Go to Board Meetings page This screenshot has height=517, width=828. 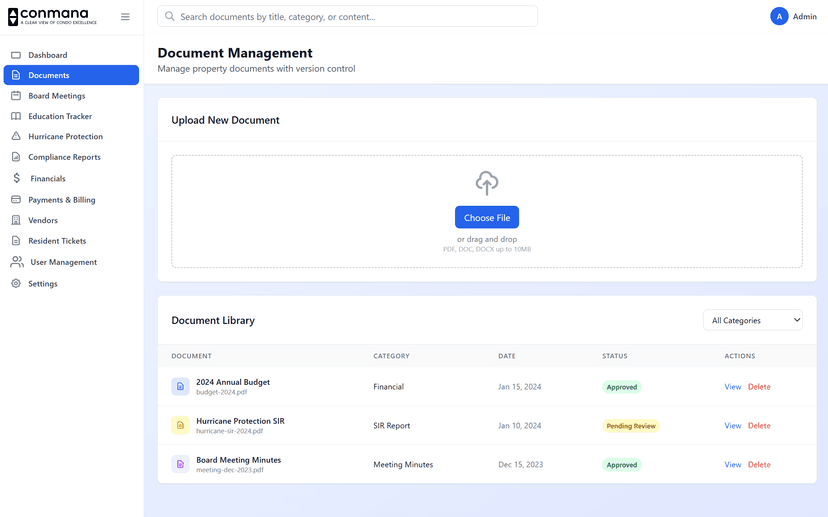tap(56, 96)
